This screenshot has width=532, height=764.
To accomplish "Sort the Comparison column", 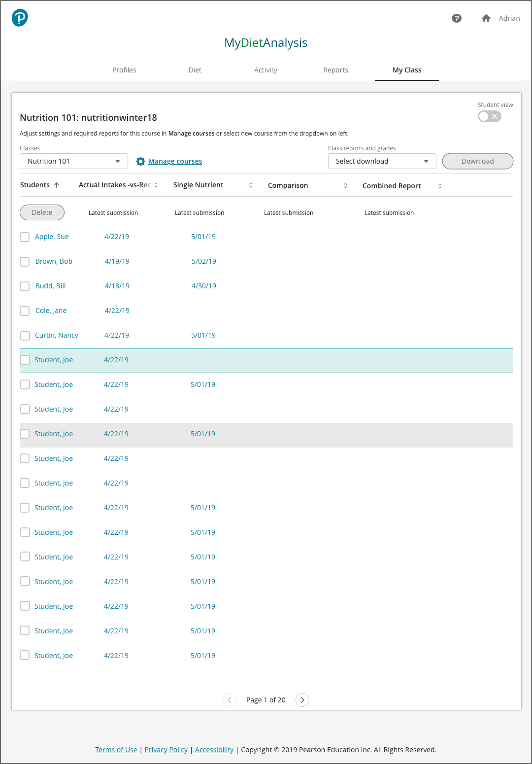I will [x=345, y=186].
